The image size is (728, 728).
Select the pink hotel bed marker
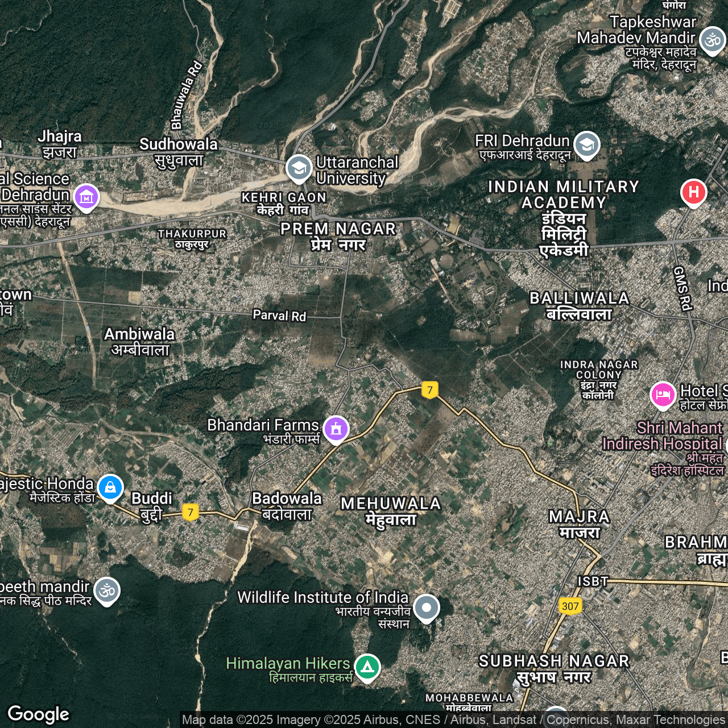tap(663, 394)
